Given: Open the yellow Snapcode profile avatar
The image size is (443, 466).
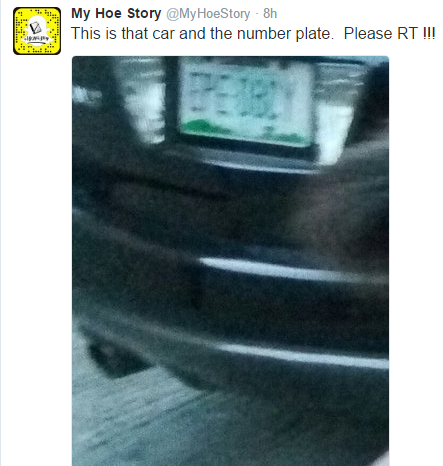Looking at the screenshot, I should (x=37, y=31).
